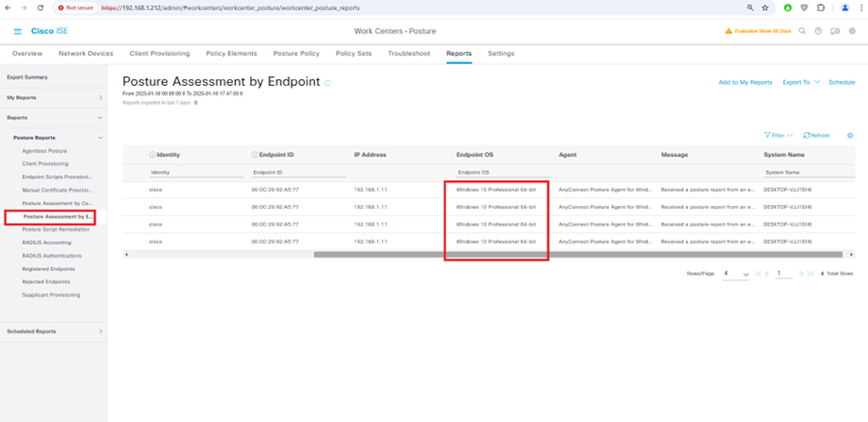Viewport: 868px width, 422px height.
Task: Click the System Name filter input field
Action: (x=810, y=173)
